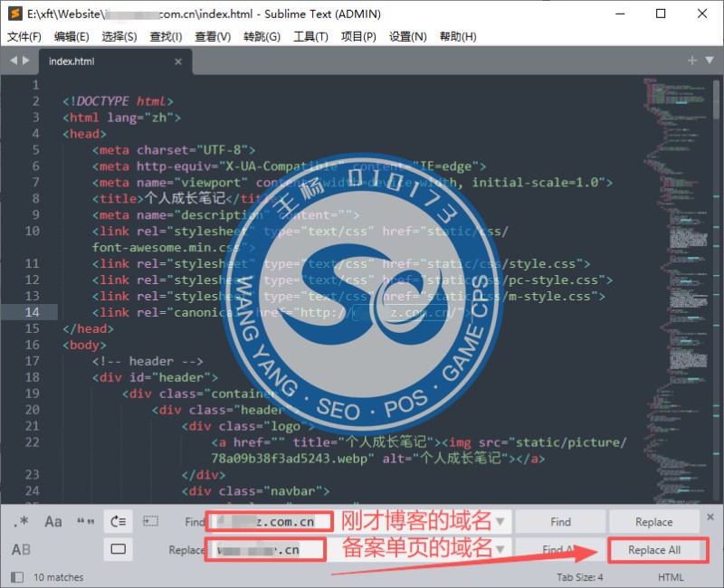Open Tab Size: 4 setting
724x588 pixels.
(579, 577)
